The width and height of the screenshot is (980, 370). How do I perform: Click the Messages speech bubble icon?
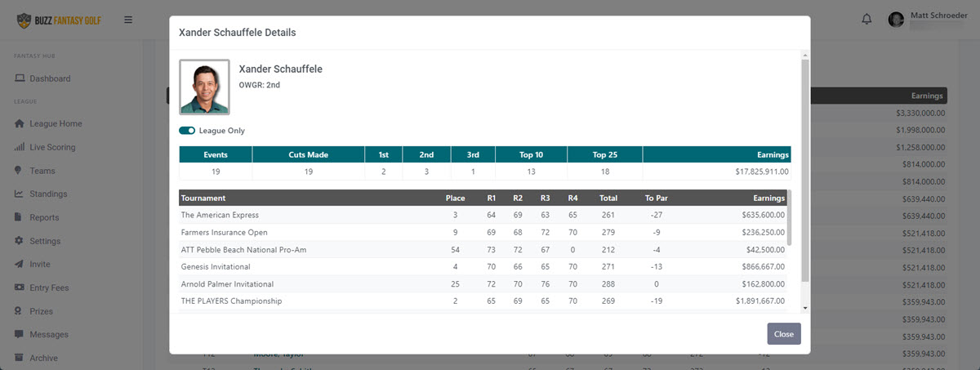[x=20, y=335]
